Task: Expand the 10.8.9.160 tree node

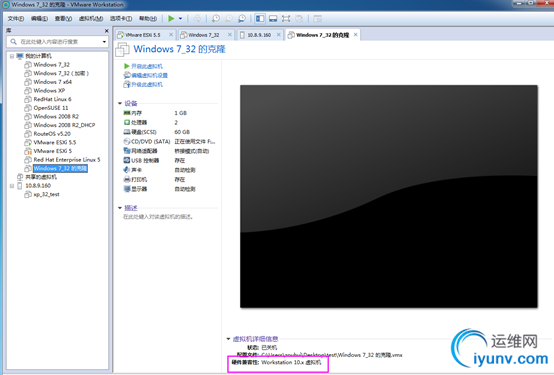Action: (x=12, y=186)
